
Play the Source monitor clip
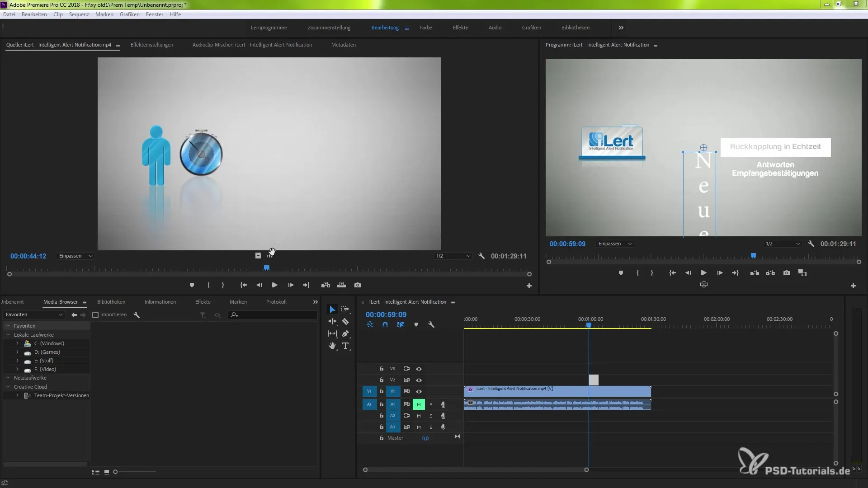coord(274,285)
